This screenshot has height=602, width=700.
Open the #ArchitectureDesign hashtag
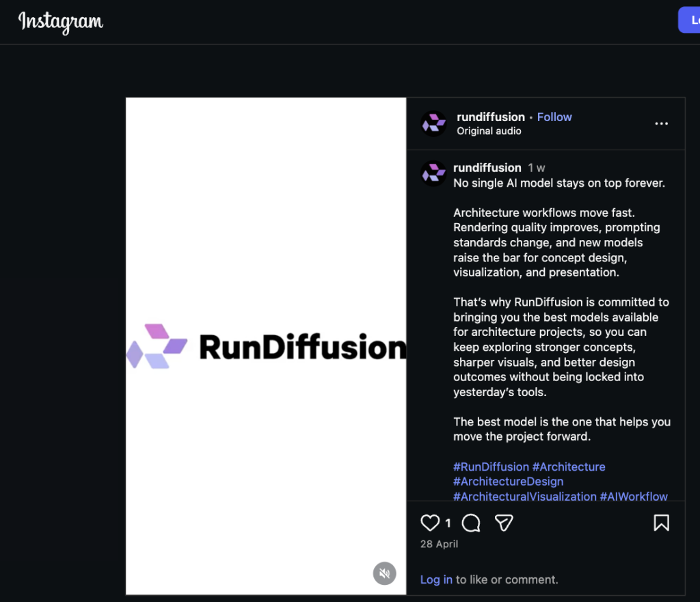click(x=509, y=482)
